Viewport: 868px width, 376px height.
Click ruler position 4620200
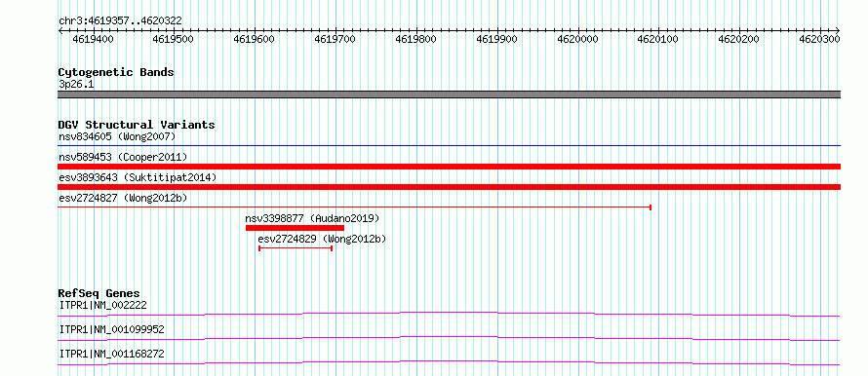pyautogui.click(x=739, y=39)
